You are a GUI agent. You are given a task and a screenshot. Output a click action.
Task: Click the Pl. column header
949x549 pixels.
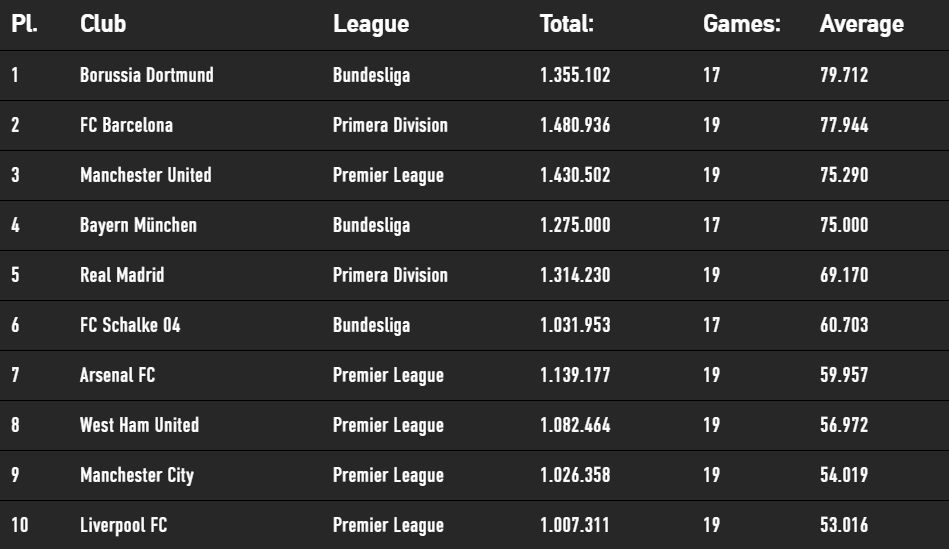click(x=24, y=24)
